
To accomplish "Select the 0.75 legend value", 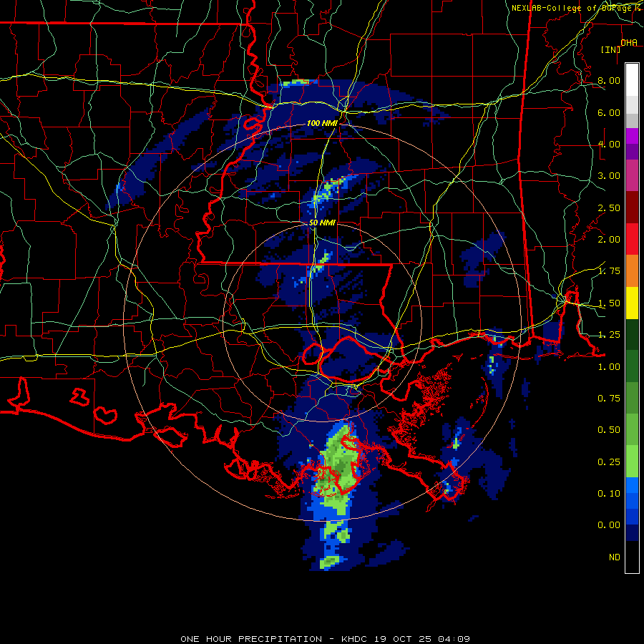I will pos(609,399).
